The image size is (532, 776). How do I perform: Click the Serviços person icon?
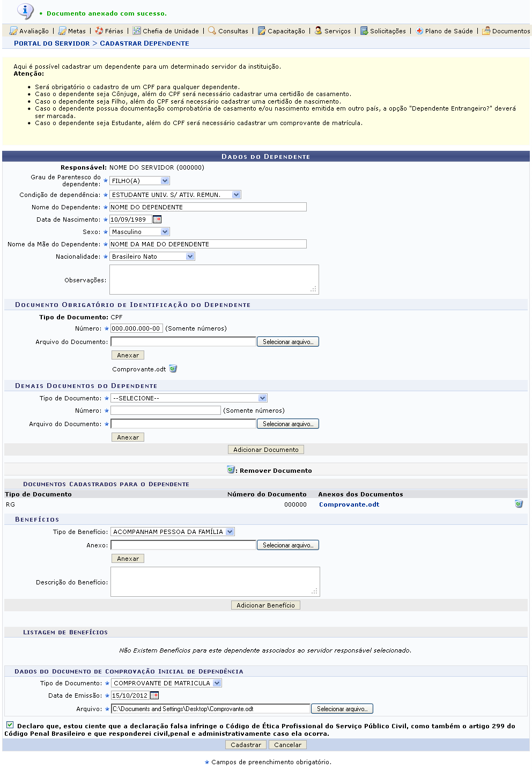click(319, 31)
